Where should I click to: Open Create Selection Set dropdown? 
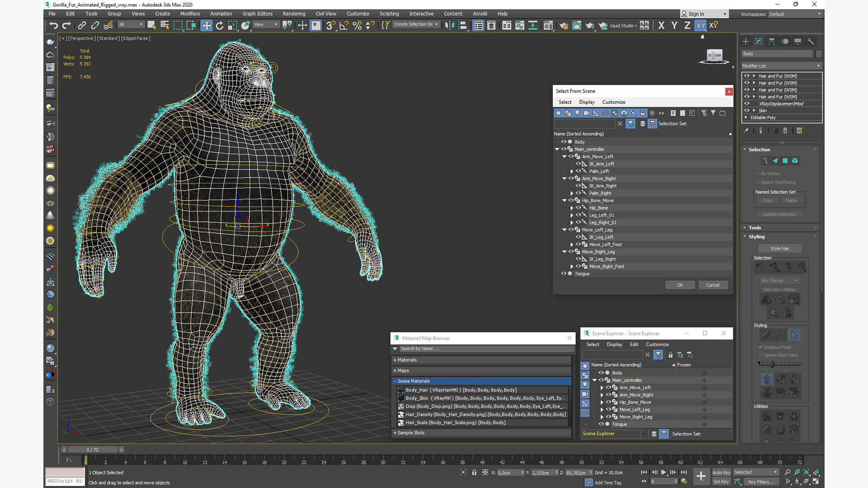click(416, 24)
